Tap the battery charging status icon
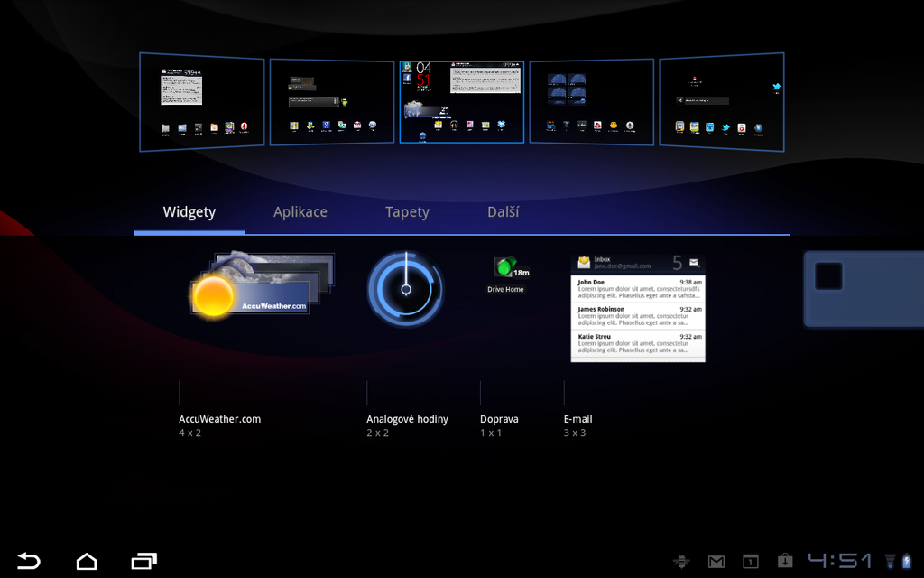 pyautogui.click(x=907, y=562)
